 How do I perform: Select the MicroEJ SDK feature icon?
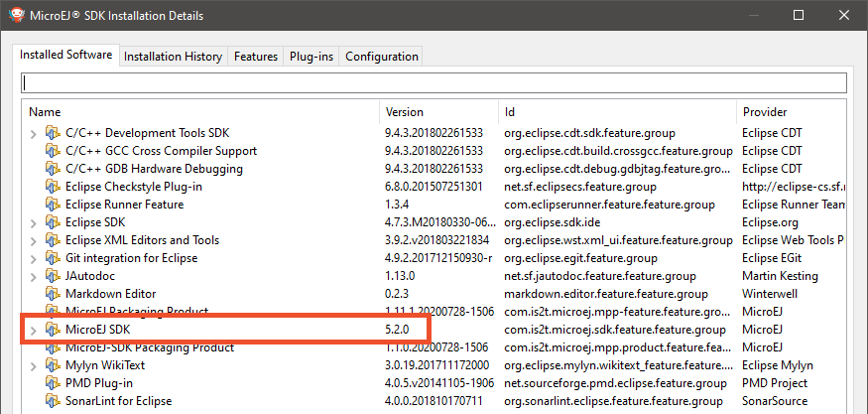click(53, 330)
